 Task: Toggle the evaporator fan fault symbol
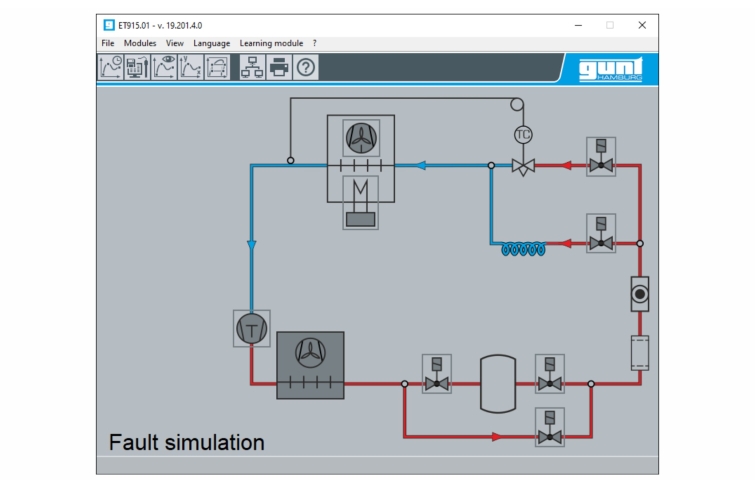point(361,138)
